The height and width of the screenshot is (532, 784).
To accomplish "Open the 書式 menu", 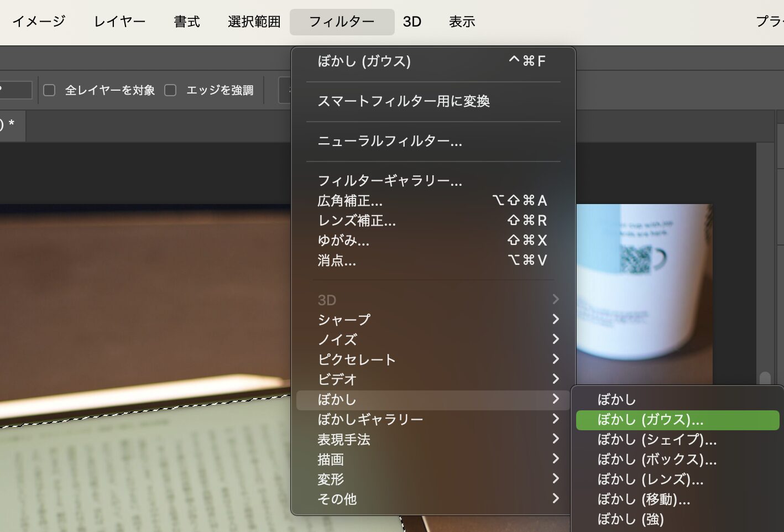I will (186, 22).
